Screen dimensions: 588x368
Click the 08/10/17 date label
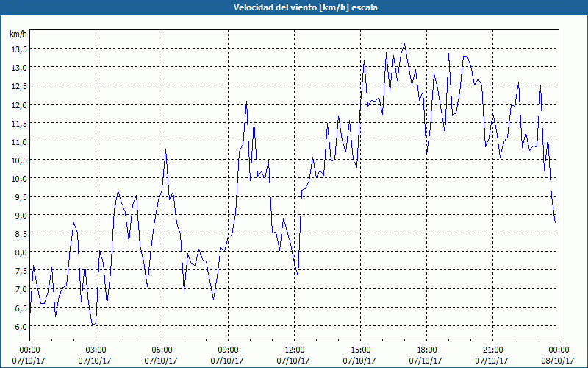[x=558, y=361]
